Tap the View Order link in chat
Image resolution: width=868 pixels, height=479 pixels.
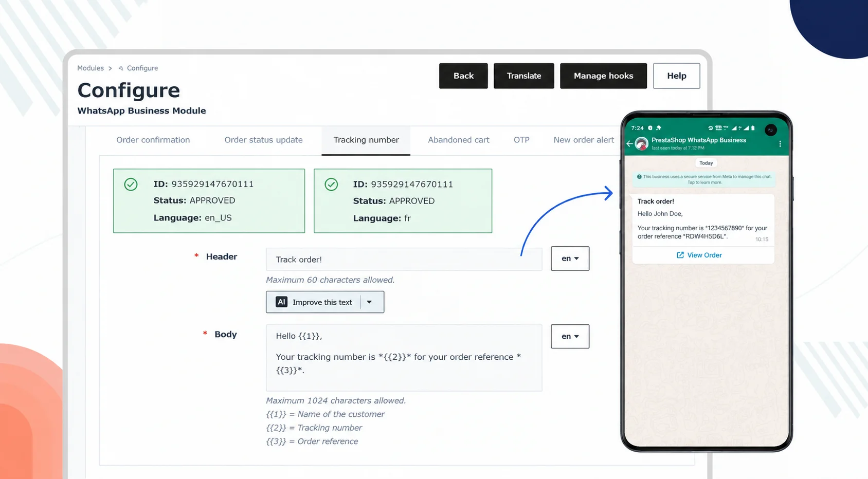699,255
